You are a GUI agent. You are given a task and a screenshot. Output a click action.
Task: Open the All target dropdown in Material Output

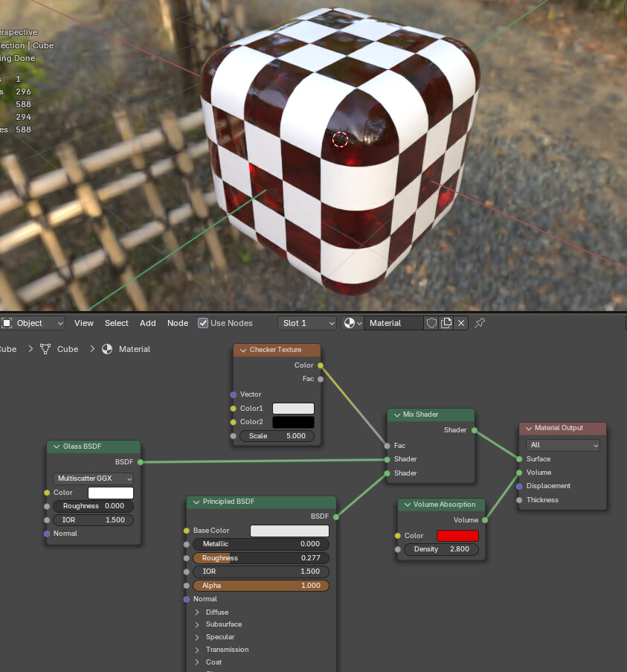click(x=563, y=445)
